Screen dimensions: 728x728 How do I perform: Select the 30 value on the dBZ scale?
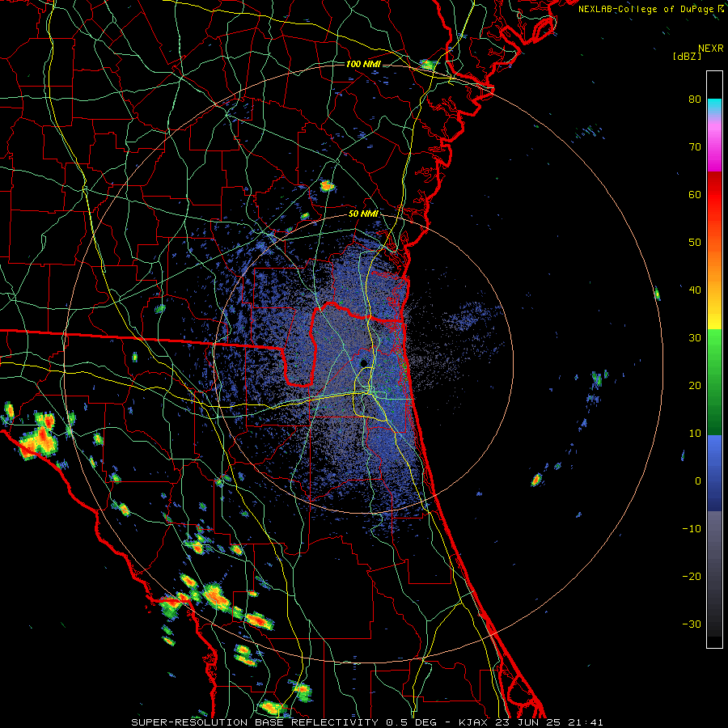point(695,337)
